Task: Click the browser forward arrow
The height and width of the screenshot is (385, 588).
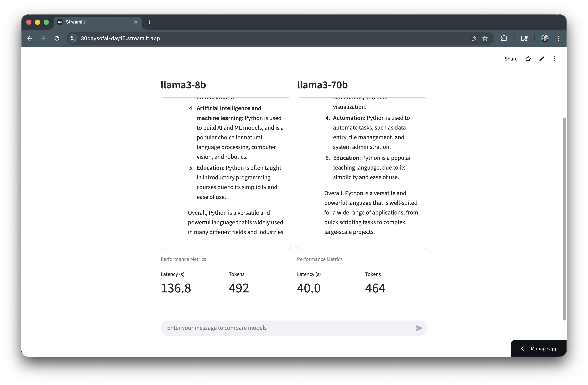Action: [43, 38]
